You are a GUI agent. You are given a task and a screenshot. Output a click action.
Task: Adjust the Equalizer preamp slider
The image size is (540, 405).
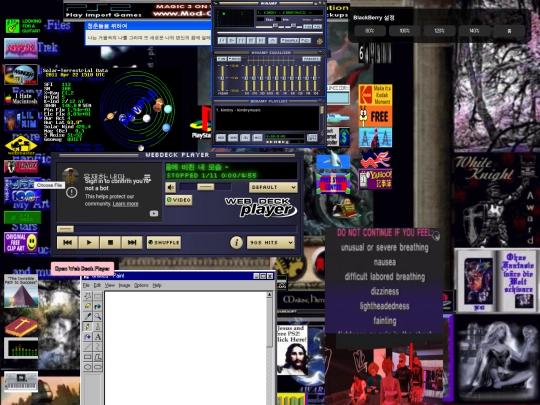click(222, 78)
